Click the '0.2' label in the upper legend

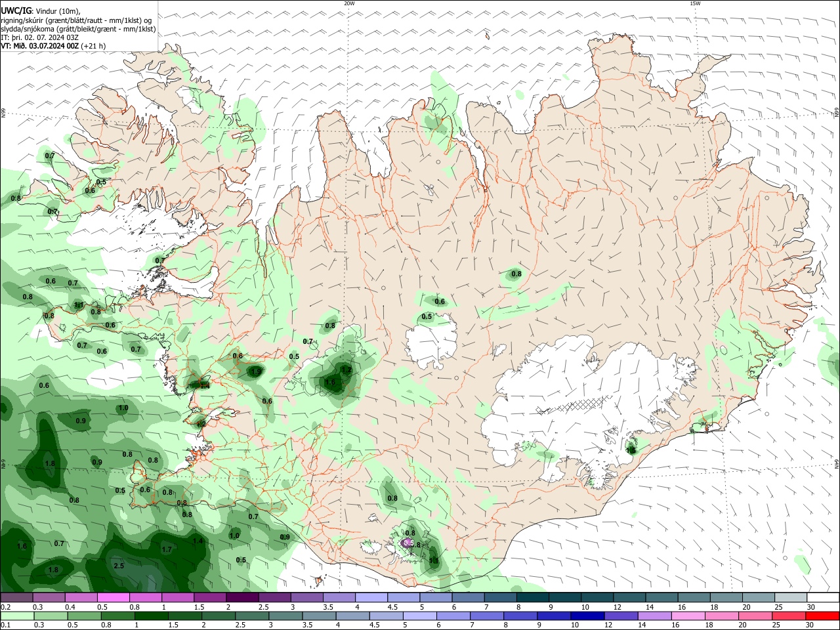(6, 607)
